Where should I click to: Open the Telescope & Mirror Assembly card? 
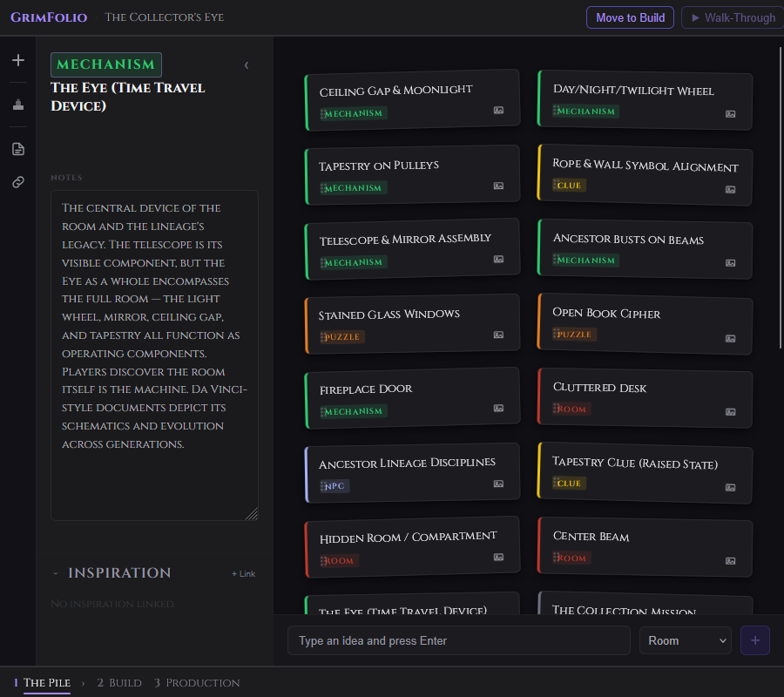click(x=413, y=249)
